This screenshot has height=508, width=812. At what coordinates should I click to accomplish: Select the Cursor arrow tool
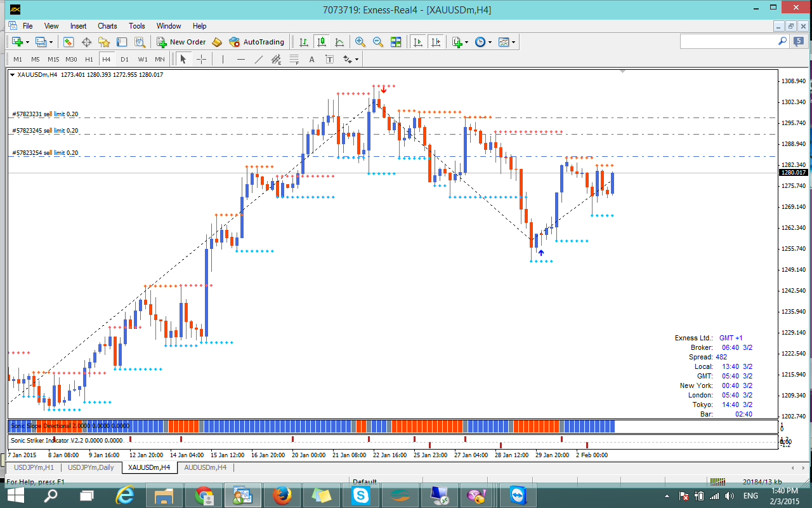pos(183,59)
